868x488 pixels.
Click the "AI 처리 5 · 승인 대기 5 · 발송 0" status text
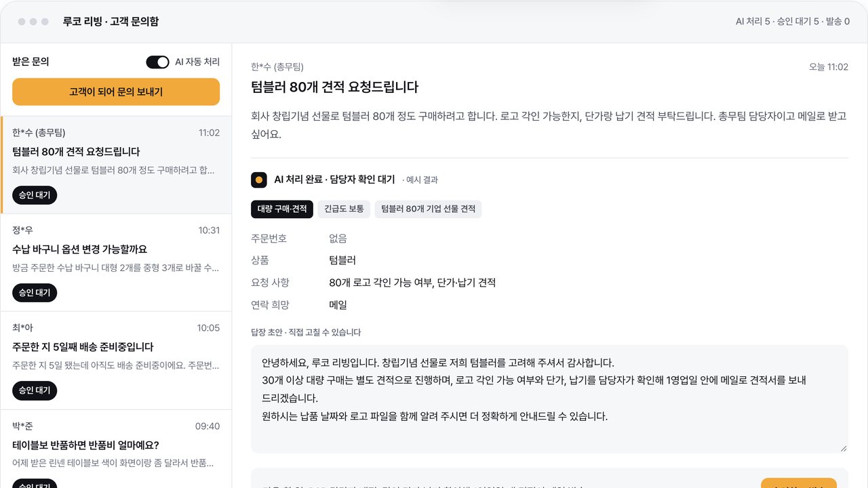(793, 22)
